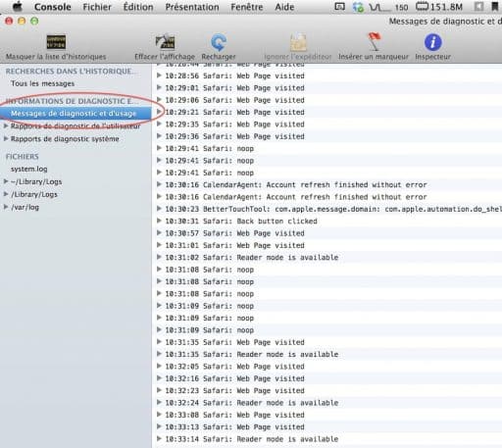This screenshot has width=502, height=448.
Task: Select the 10:29:06 Safari Web Page visited row
Action: 326,100
